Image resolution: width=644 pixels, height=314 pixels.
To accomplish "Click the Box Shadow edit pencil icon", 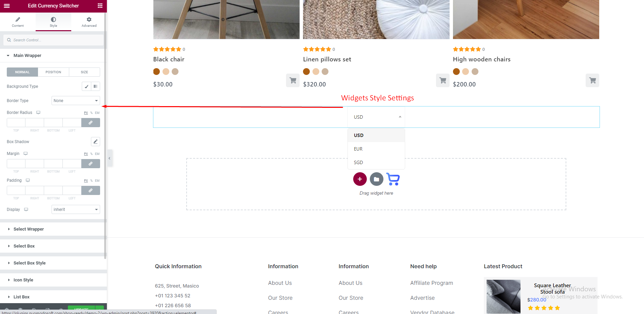I will click(95, 142).
